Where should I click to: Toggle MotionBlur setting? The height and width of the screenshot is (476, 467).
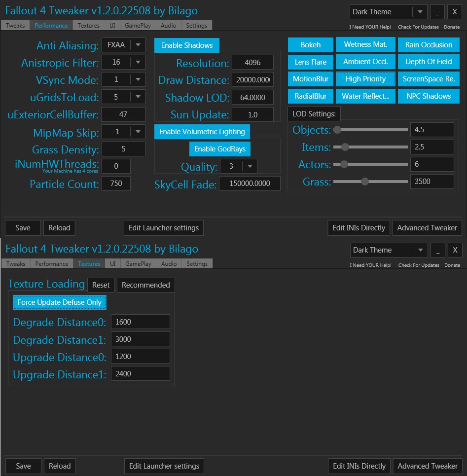(x=310, y=79)
